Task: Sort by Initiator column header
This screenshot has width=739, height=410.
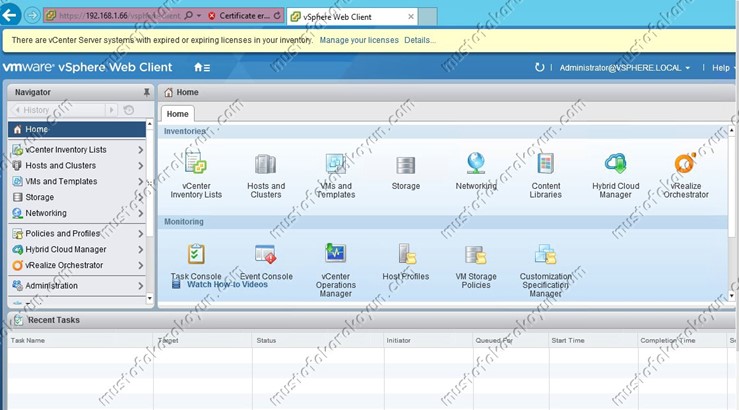Action: pyautogui.click(x=398, y=340)
